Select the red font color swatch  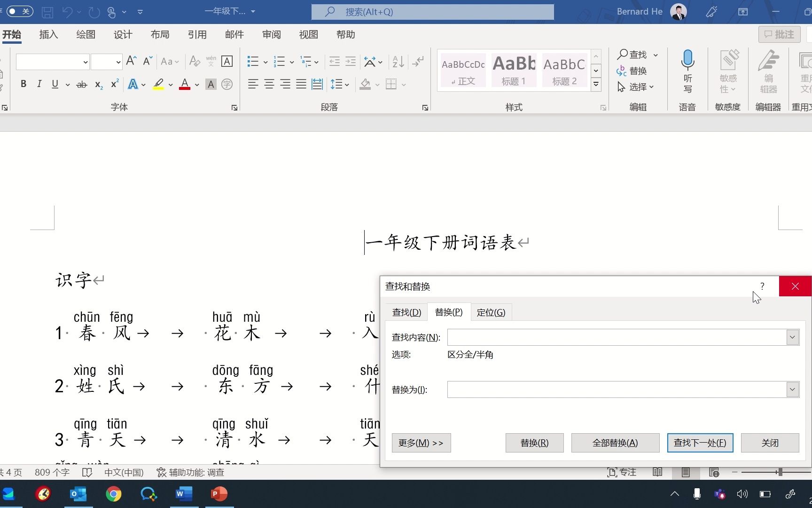click(184, 87)
